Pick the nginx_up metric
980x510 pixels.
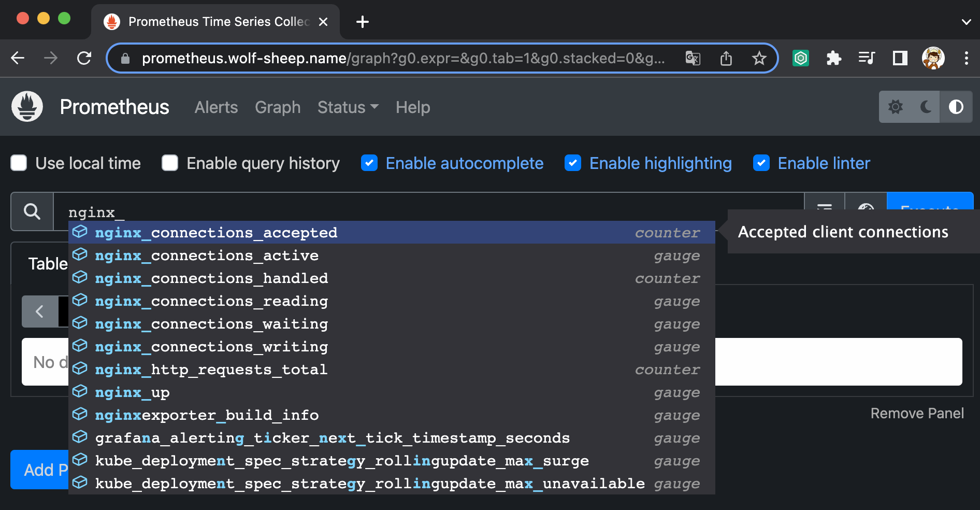[392, 392]
